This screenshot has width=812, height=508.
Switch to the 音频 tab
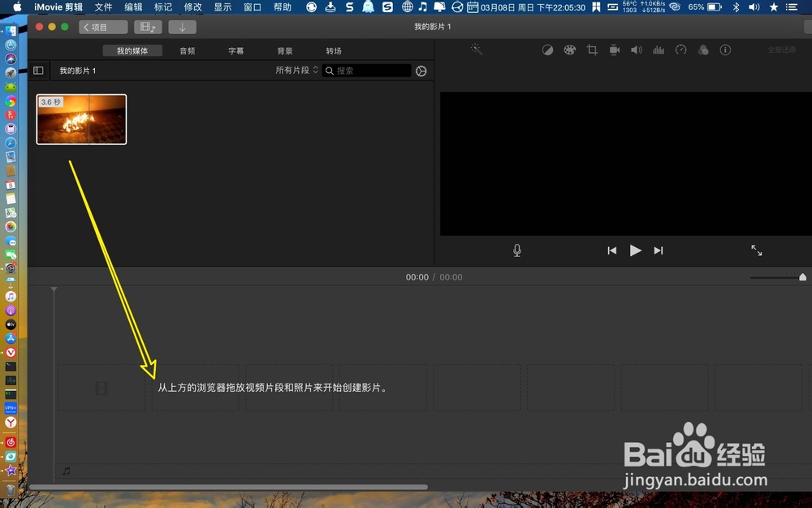188,50
